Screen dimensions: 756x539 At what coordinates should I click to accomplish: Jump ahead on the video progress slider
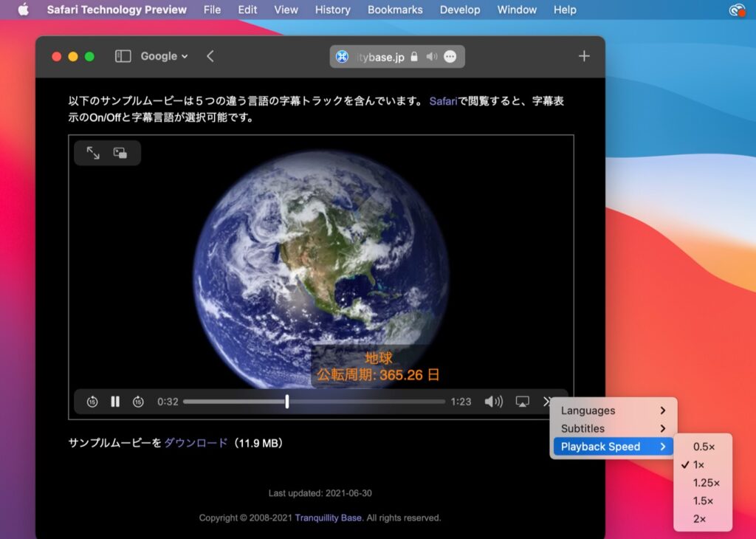click(x=369, y=402)
